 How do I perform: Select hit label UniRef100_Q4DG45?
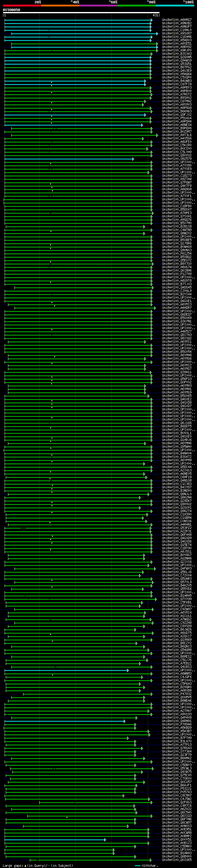click(x=176, y=287)
